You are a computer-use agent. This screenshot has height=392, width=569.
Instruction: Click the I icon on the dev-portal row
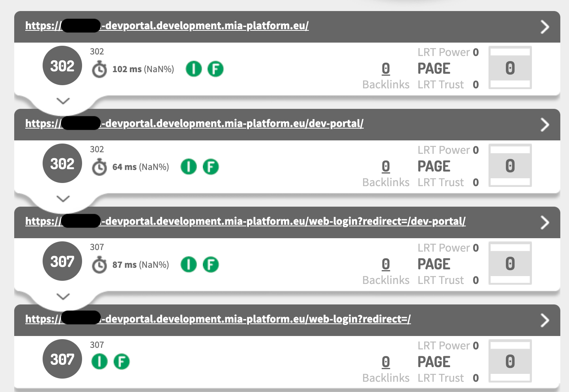tap(189, 166)
